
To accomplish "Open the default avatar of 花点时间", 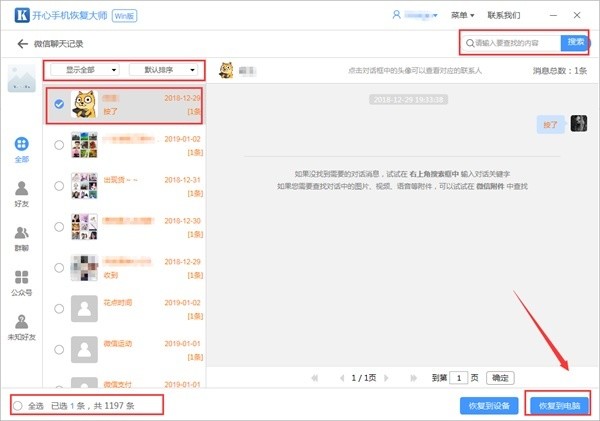I will point(84,308).
